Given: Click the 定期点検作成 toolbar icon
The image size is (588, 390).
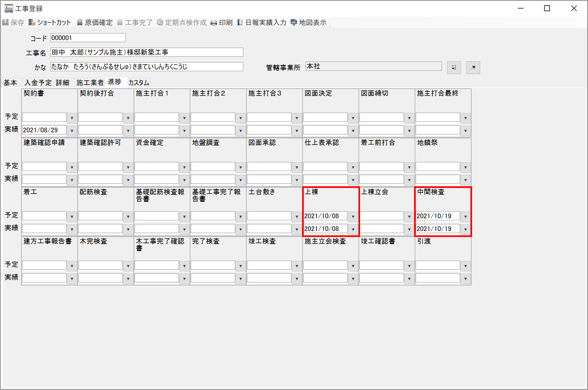Looking at the screenshot, I should [160, 23].
